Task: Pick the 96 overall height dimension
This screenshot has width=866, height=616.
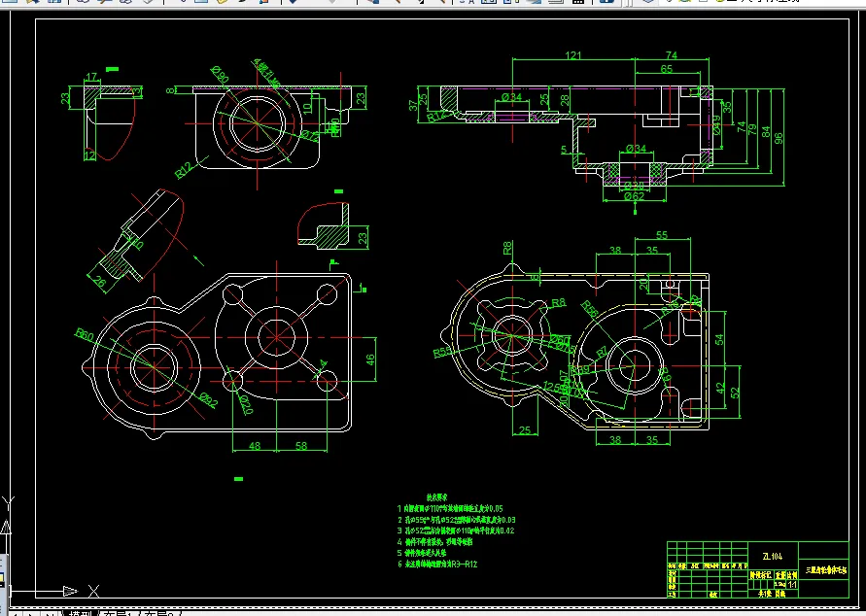Action: point(779,138)
